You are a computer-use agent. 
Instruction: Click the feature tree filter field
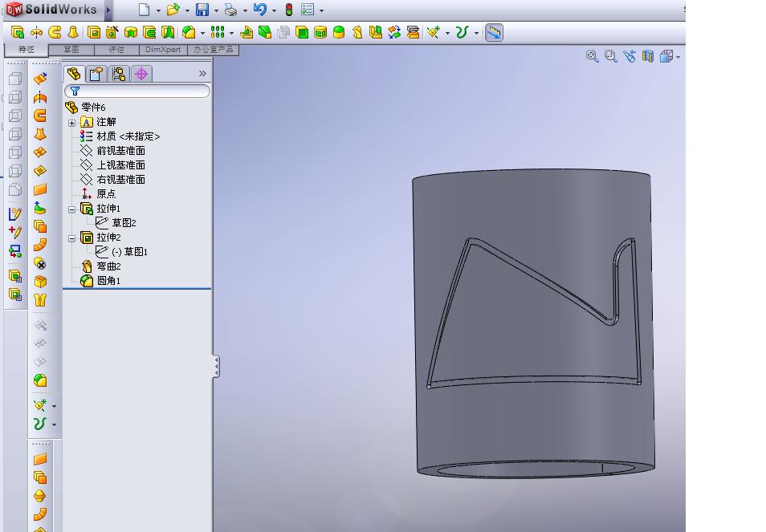[x=137, y=91]
